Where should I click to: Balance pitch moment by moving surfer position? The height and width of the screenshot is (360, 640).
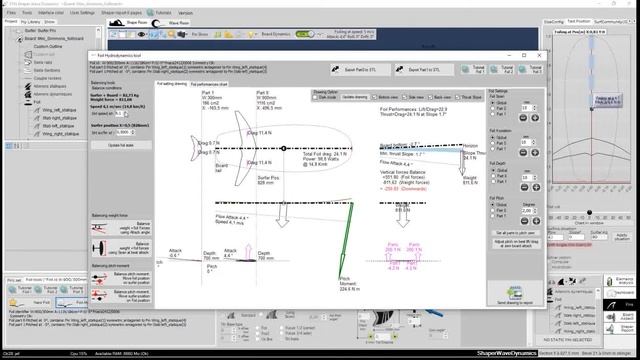click(121, 296)
